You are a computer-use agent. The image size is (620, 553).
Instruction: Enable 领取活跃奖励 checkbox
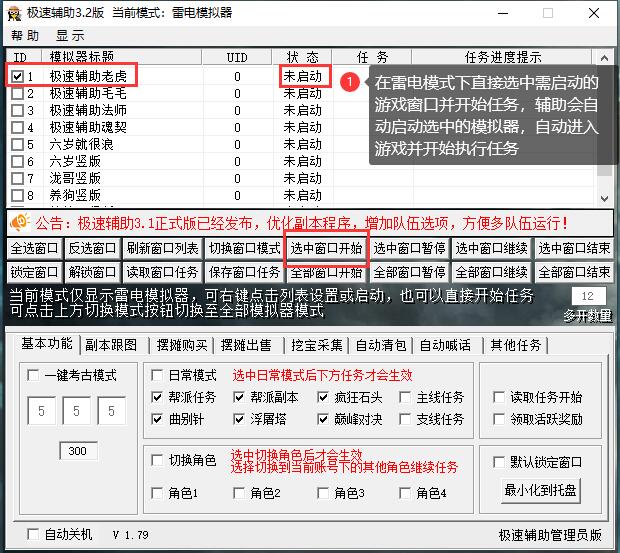499,419
